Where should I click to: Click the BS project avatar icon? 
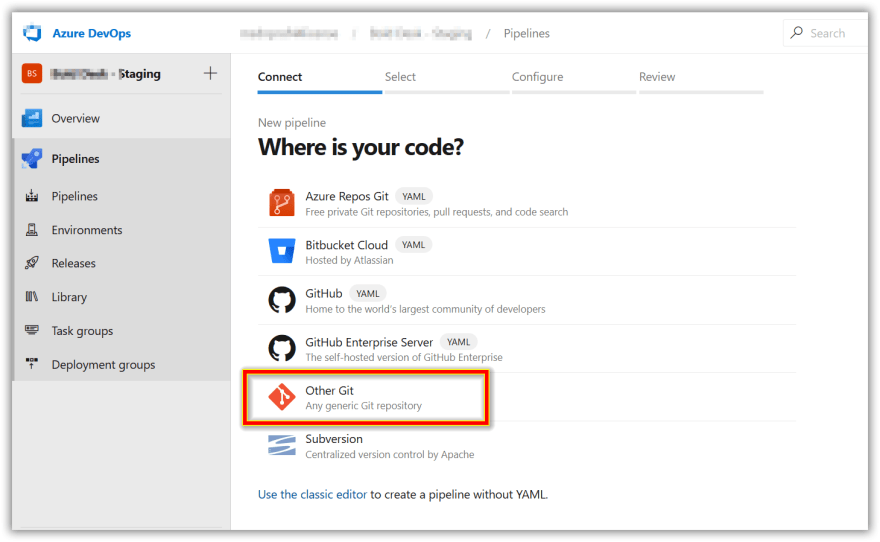point(32,74)
